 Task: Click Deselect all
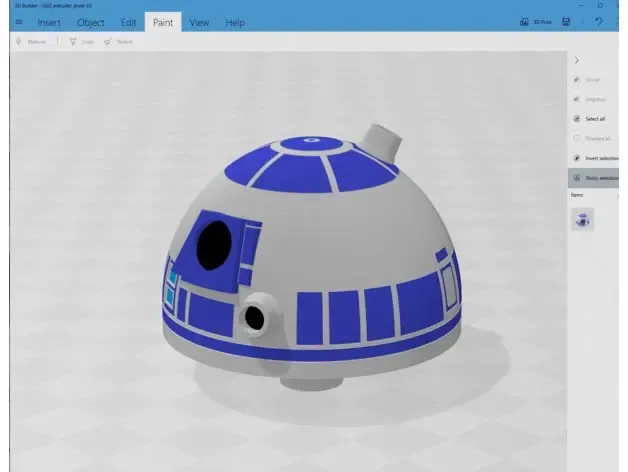593,139
